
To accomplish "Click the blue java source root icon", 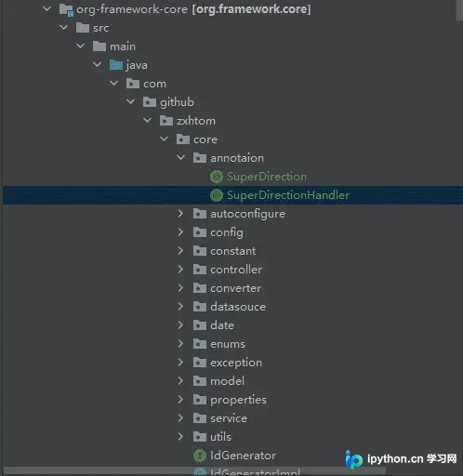I will pos(116,65).
